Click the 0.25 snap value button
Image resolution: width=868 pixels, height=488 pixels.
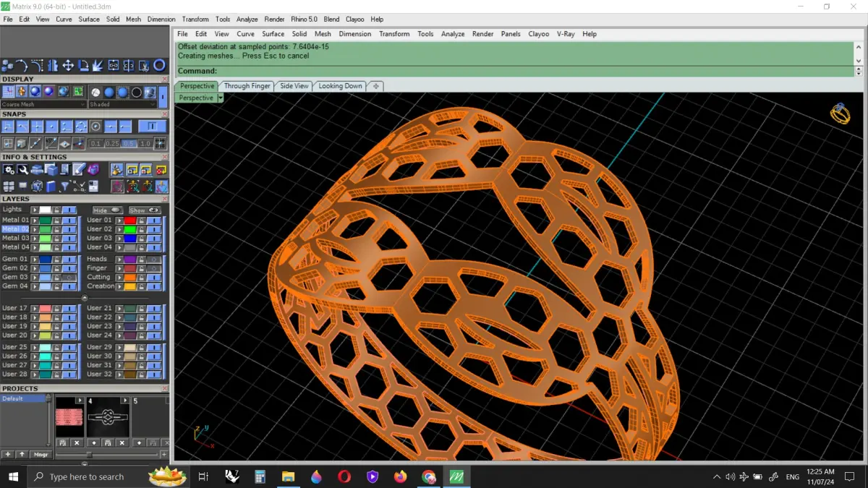click(111, 143)
